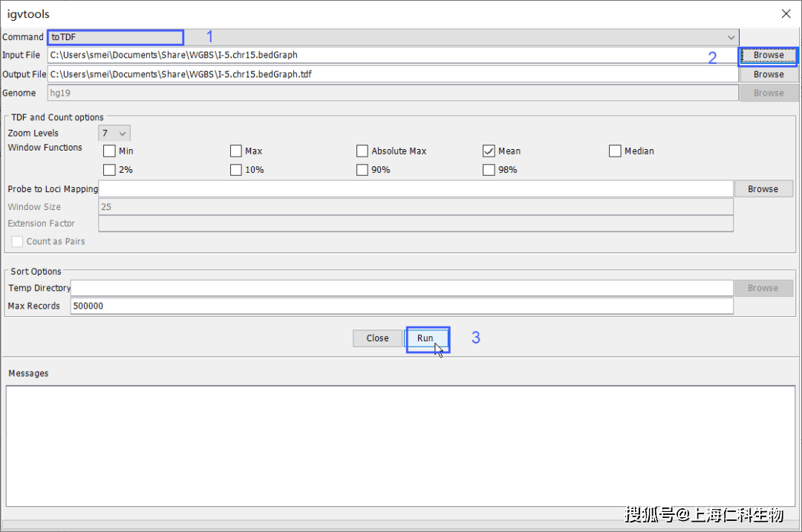Click into the Input File path field

coord(392,56)
